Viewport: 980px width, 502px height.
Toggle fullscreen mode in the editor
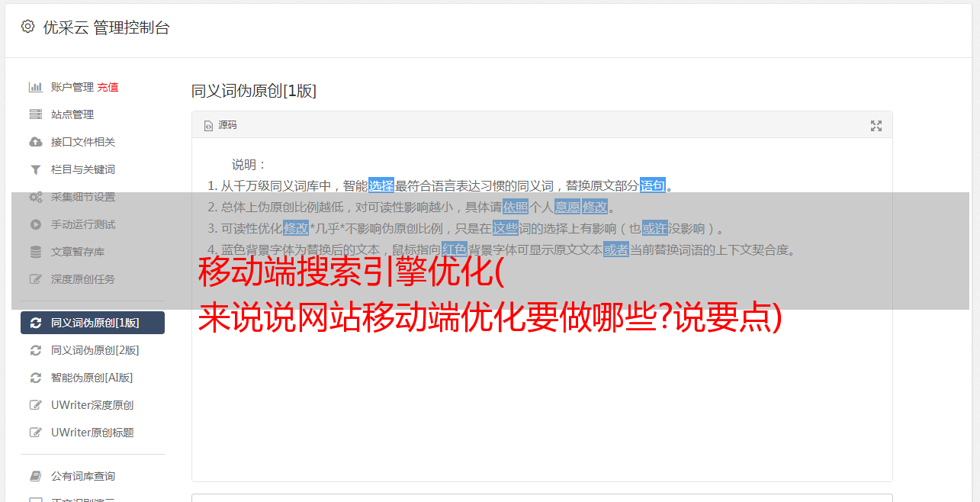[x=876, y=126]
